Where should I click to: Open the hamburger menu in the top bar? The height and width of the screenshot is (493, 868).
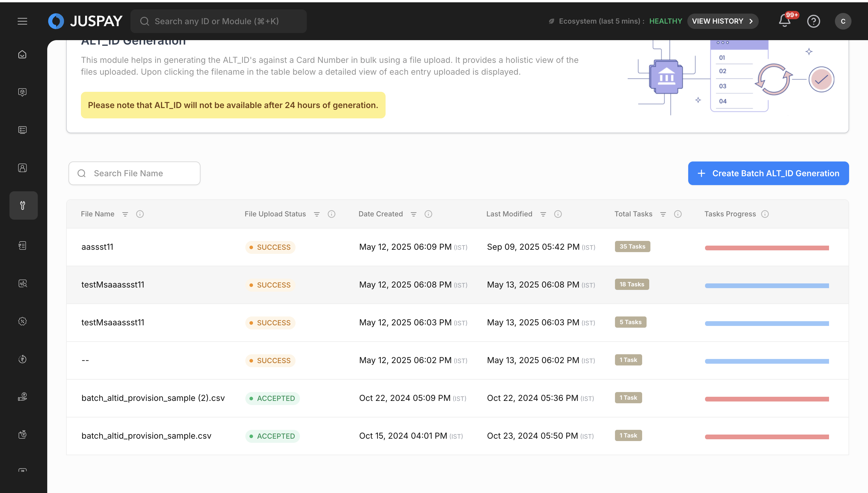[x=22, y=21]
